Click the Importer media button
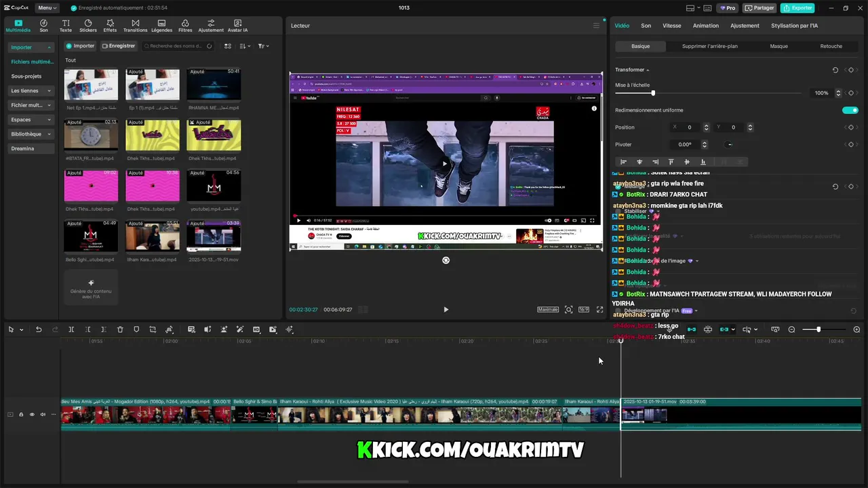This screenshot has width=868, height=488. pyautogui.click(x=80, y=46)
